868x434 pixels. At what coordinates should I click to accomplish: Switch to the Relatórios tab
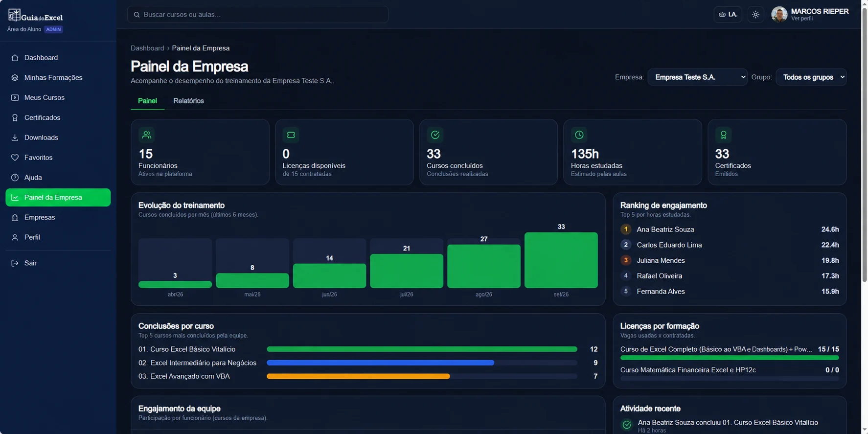[x=188, y=101]
